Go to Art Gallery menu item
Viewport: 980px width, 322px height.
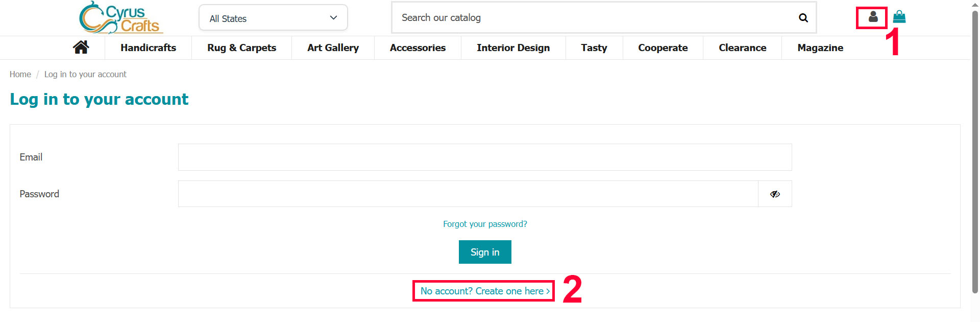(x=333, y=48)
